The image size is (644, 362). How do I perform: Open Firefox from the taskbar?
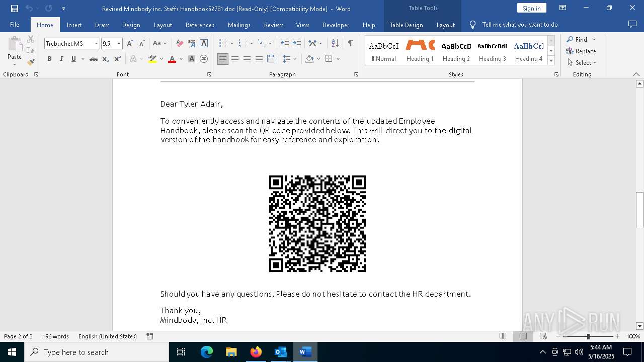pos(256,352)
